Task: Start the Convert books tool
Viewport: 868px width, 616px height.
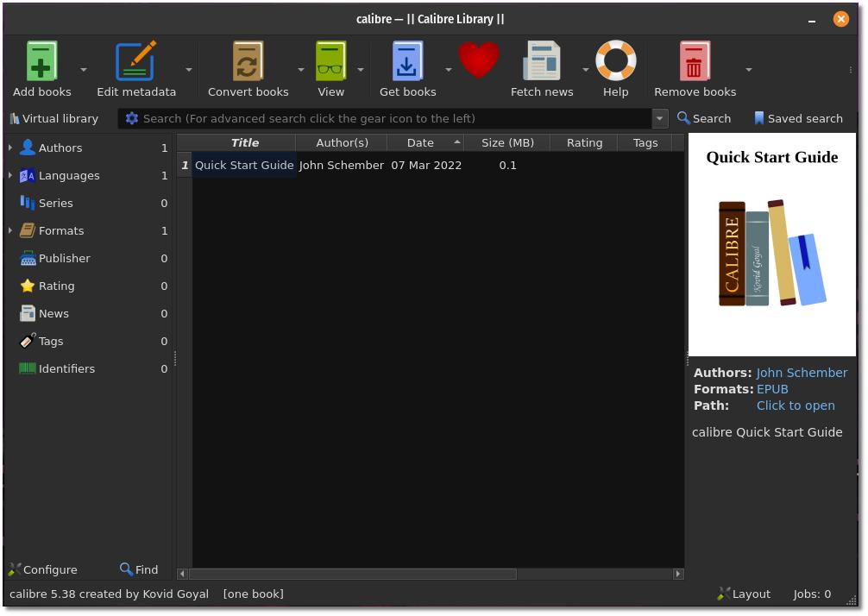Action: pos(248,60)
